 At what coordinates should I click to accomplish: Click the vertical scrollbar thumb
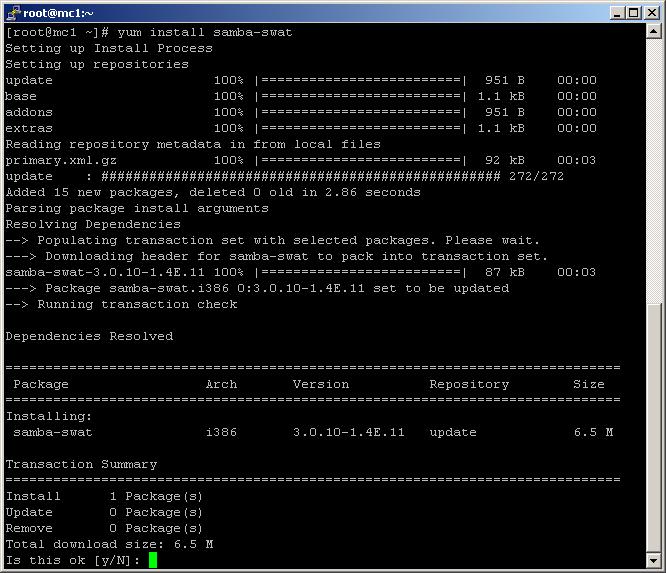point(653,428)
